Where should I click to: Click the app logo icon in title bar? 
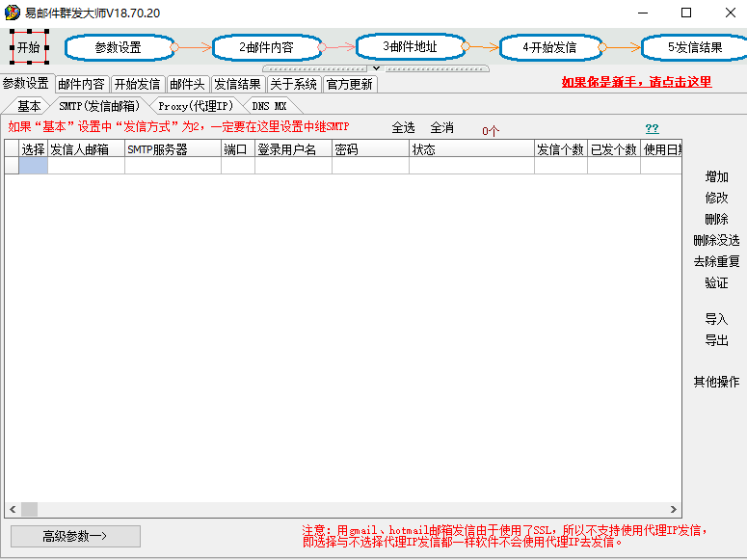[x=13, y=13]
